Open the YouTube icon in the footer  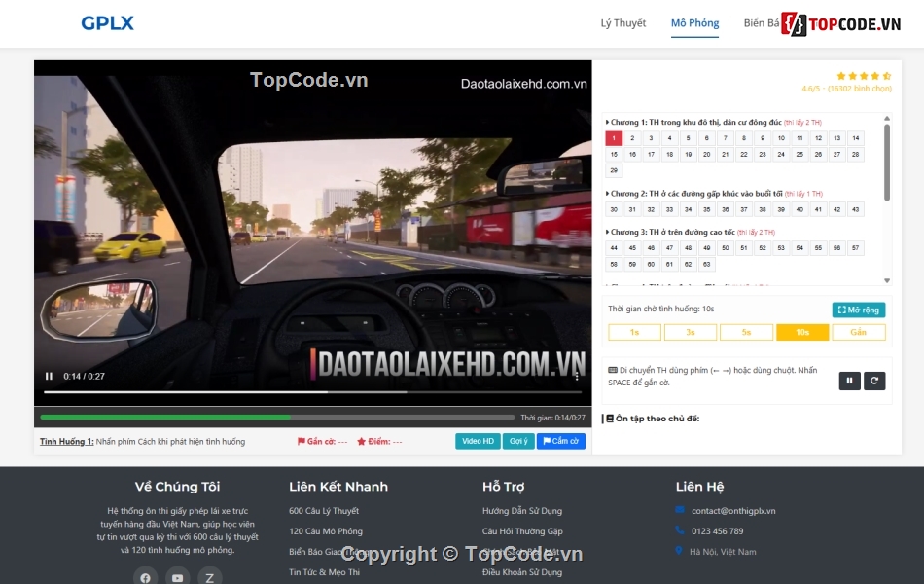coord(177,577)
